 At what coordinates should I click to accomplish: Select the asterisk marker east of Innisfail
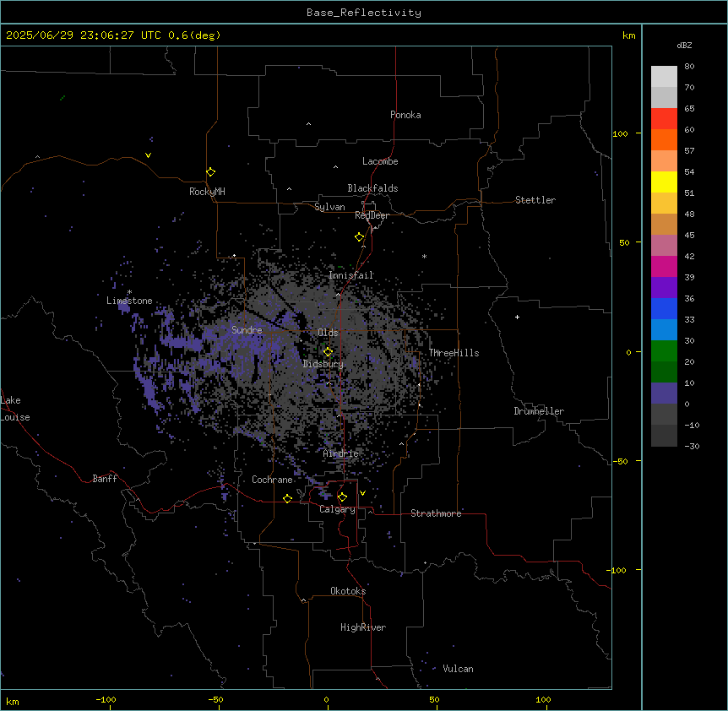tap(424, 256)
